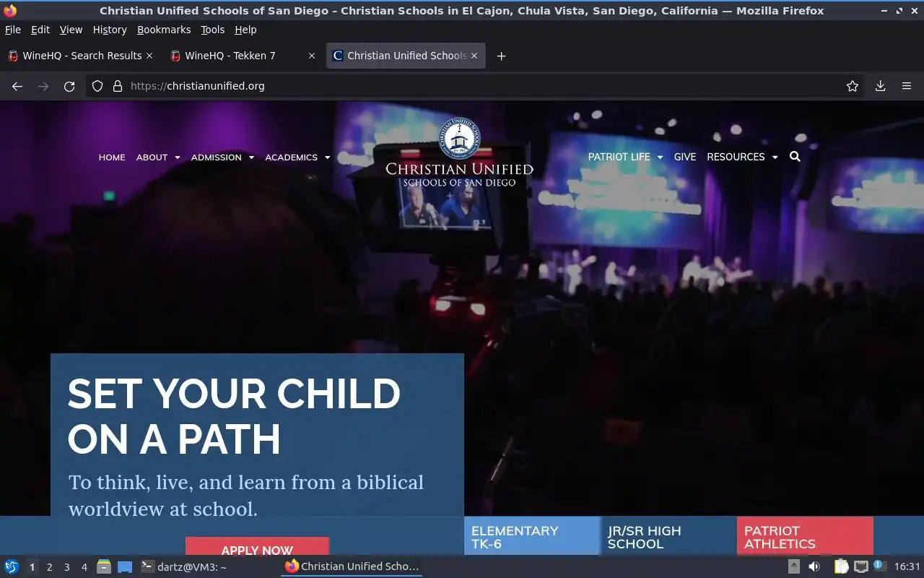
Task: Switch to workspace 4
Action: tap(84, 567)
